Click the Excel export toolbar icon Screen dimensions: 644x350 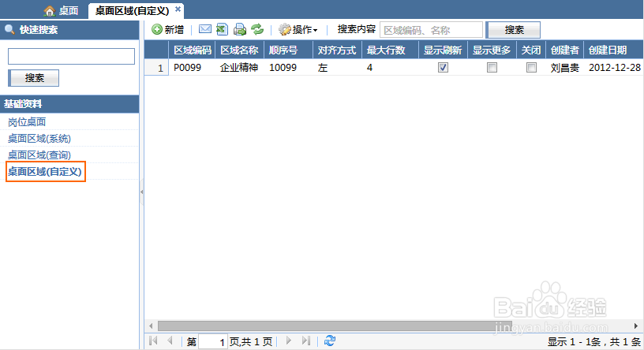coord(223,29)
